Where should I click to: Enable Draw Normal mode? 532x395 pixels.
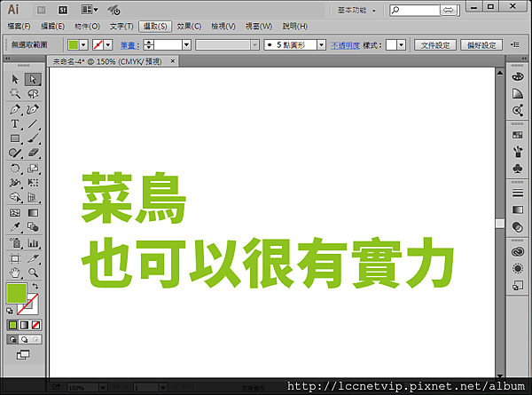[13, 339]
